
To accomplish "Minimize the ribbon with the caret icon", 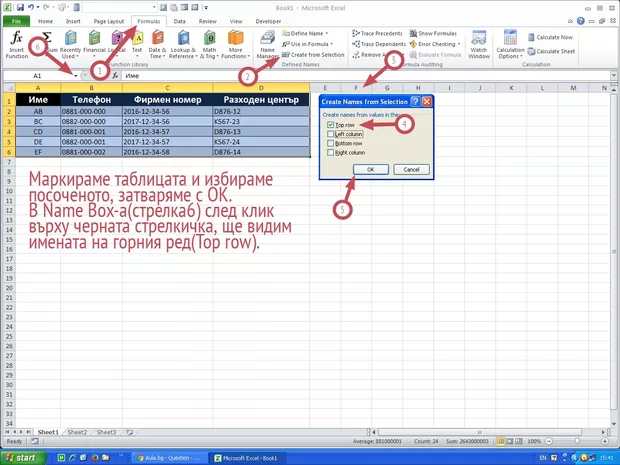I will point(570,21).
